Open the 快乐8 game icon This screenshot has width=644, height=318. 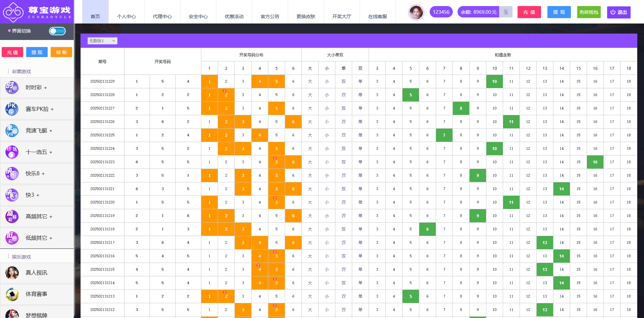[x=12, y=174]
